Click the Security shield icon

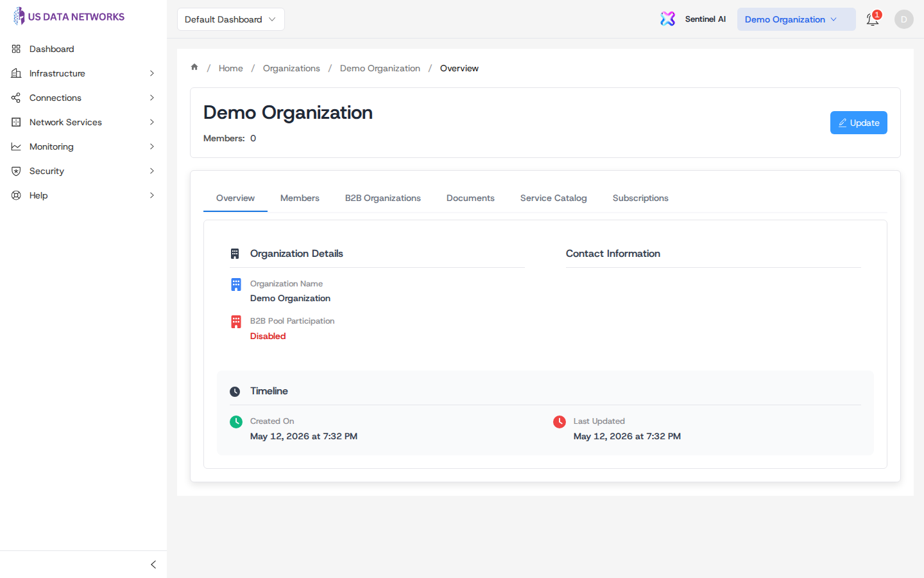coord(16,171)
